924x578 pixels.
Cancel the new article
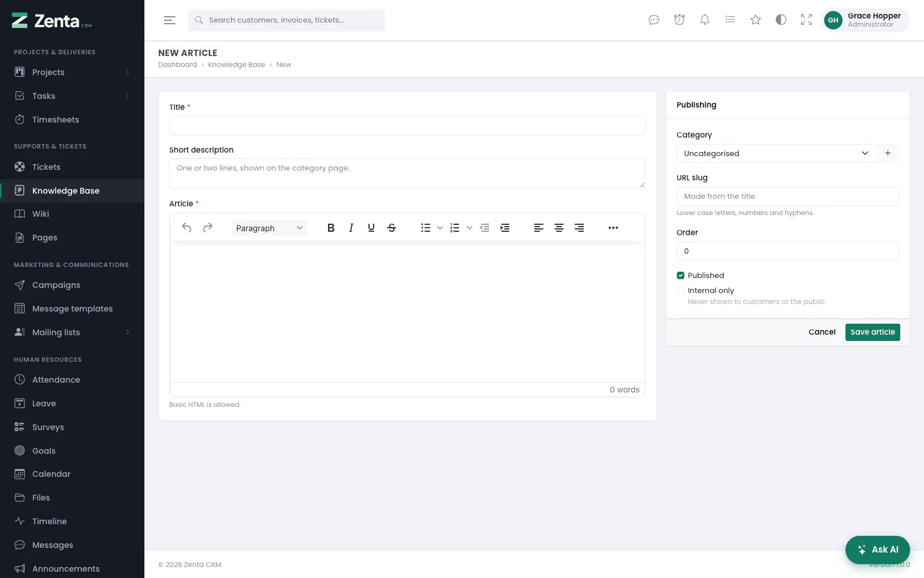point(822,332)
